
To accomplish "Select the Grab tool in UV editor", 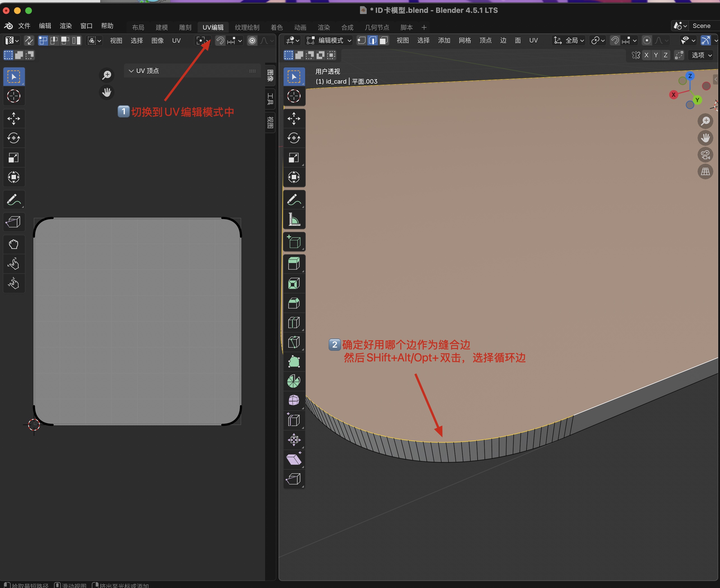I will point(13,244).
